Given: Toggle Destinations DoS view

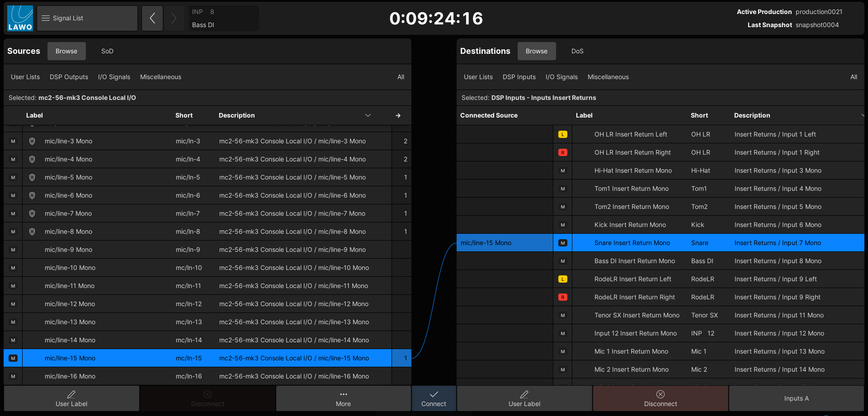Looking at the screenshot, I should tap(577, 51).
